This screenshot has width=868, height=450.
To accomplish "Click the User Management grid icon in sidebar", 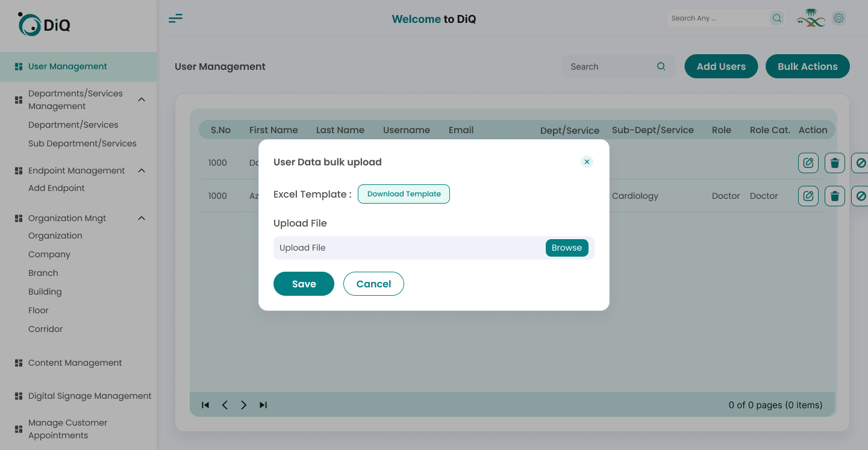I will [19, 67].
